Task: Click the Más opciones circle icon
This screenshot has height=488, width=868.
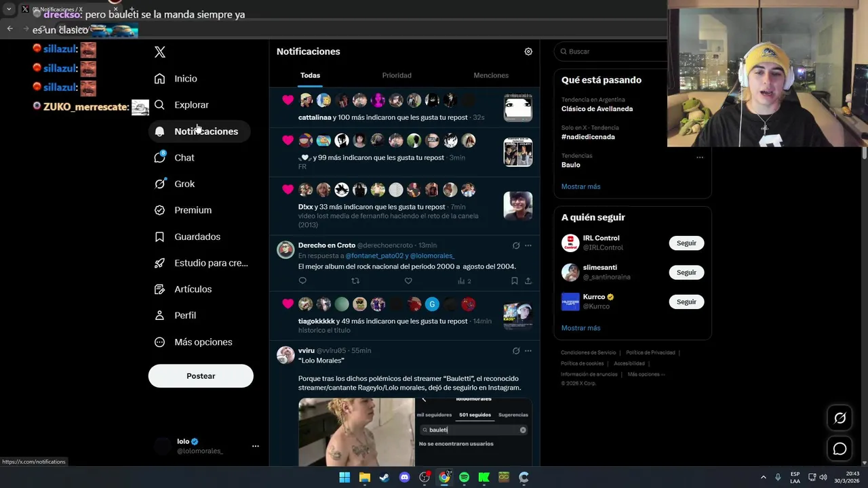Action: [159, 342]
